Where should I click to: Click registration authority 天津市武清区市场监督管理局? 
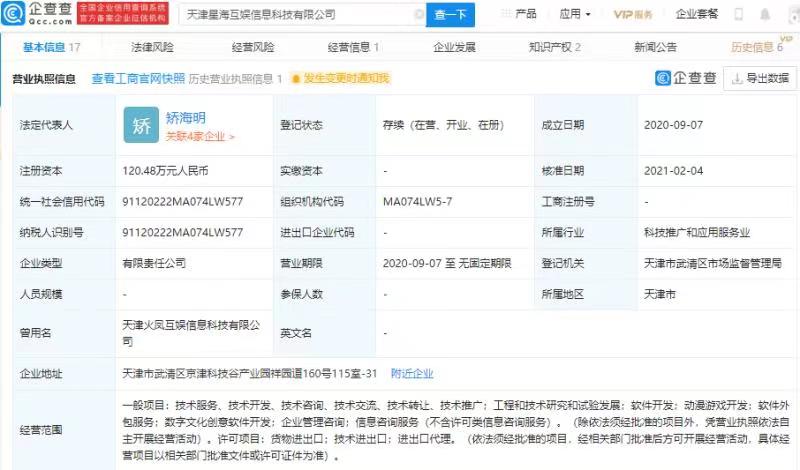[x=713, y=263]
